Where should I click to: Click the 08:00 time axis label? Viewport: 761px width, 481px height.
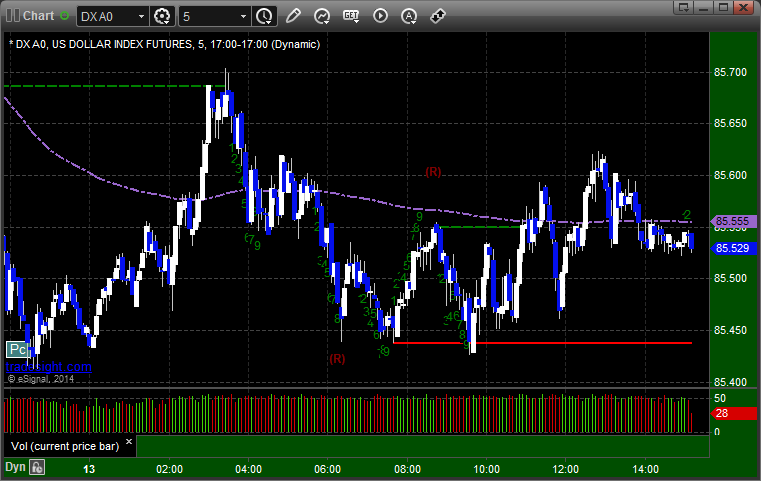click(407, 469)
